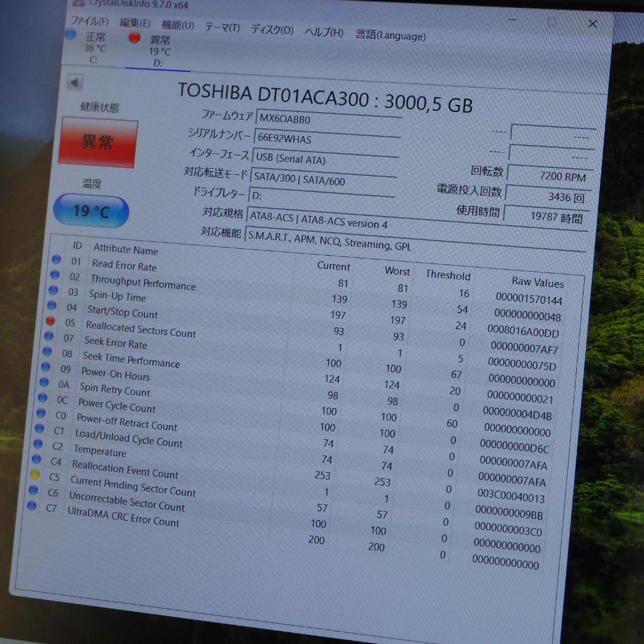Click the blue icon of Power Cycle Count row
The height and width of the screenshot is (644, 644).
pyautogui.click(x=42, y=397)
